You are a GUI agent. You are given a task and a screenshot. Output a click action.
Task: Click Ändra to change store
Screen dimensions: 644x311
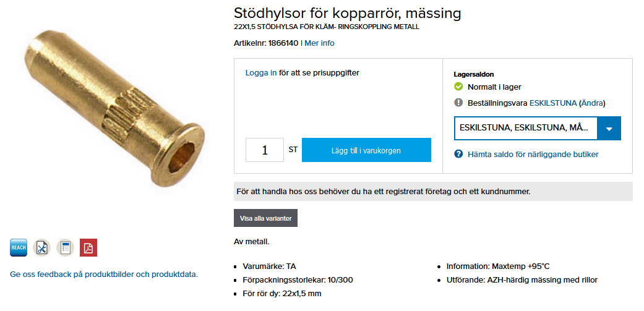[x=591, y=103]
